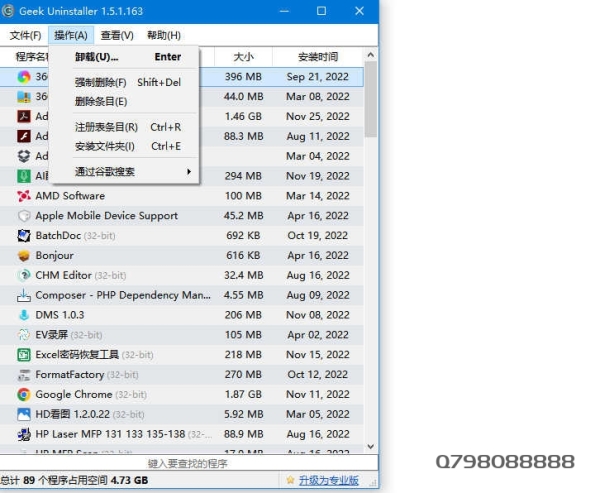600x493 pixels.
Task: Sort by the 大小 column header
Action: point(243,57)
